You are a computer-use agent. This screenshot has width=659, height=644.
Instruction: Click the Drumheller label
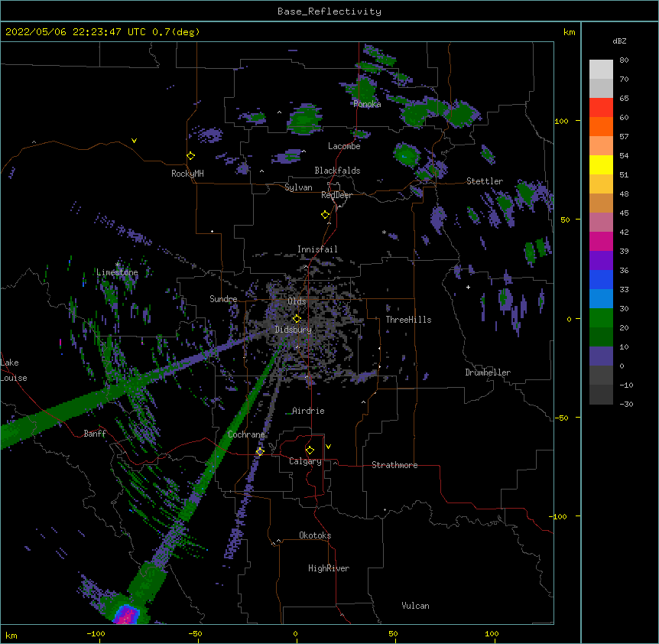point(488,372)
